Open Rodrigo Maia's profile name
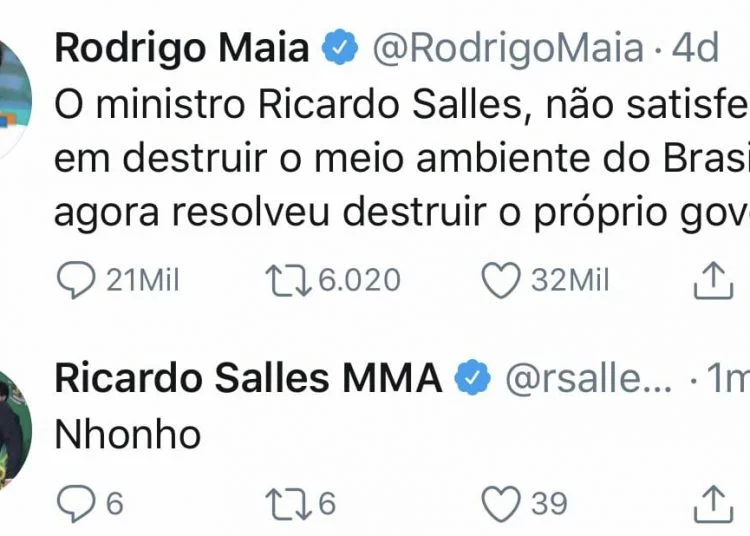The width and height of the screenshot is (750, 536). pyautogui.click(x=182, y=48)
